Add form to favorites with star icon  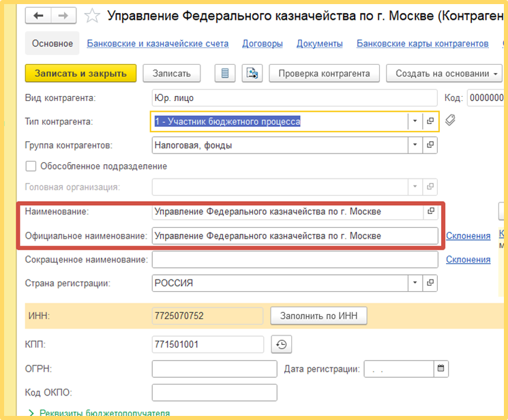92,16
